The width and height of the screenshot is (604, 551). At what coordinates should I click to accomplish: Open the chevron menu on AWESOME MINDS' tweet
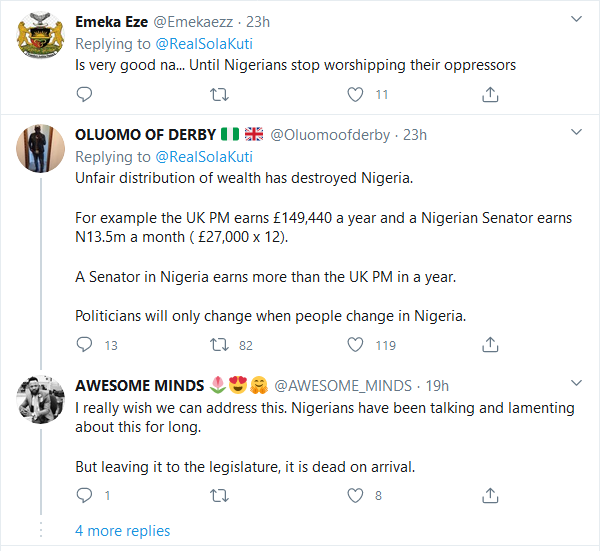click(576, 384)
